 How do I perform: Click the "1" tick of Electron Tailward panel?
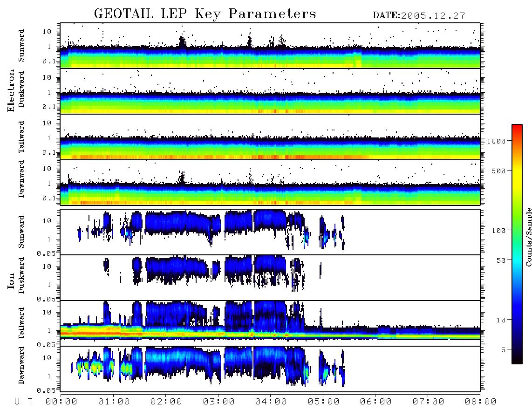coord(49,138)
